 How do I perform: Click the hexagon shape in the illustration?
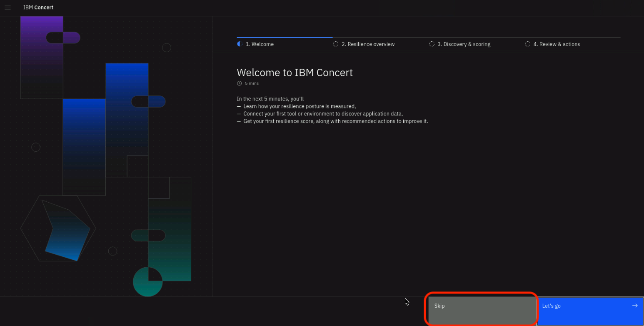click(58, 228)
